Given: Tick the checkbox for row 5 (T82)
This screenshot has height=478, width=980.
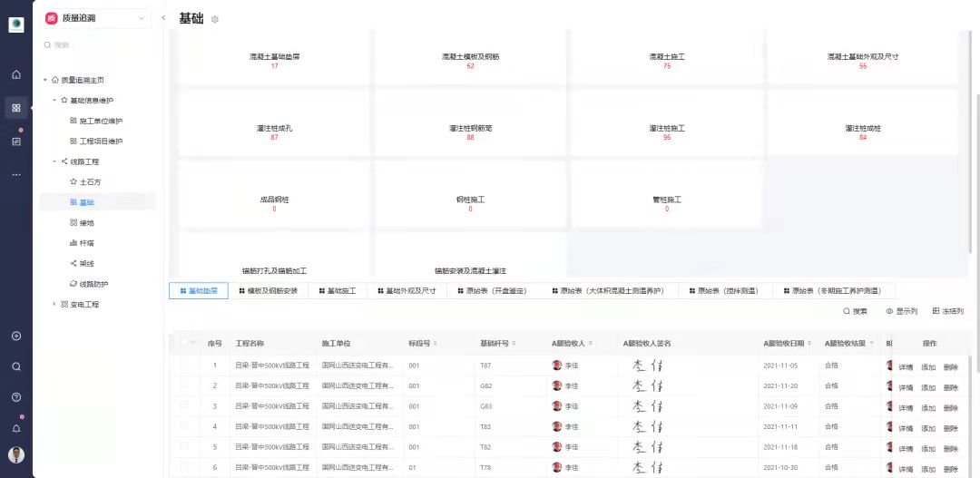Looking at the screenshot, I should pyautogui.click(x=183, y=446).
